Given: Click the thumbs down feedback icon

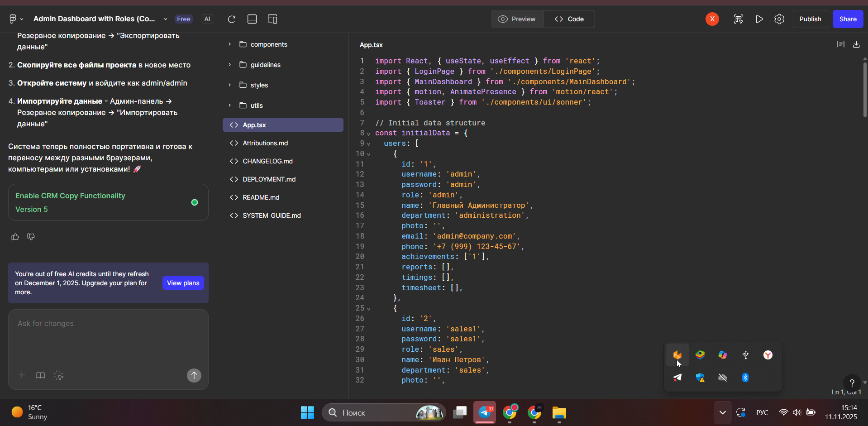Looking at the screenshot, I should pyautogui.click(x=31, y=237).
